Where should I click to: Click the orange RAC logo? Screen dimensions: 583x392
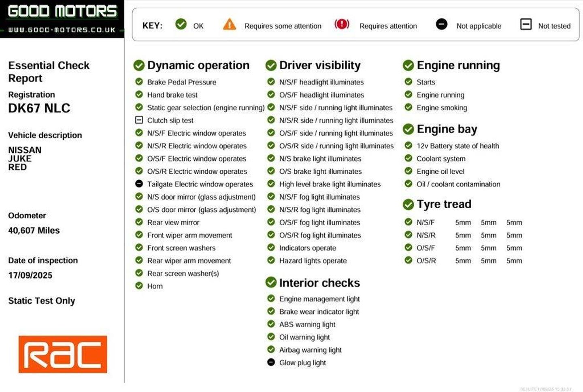pos(63,354)
